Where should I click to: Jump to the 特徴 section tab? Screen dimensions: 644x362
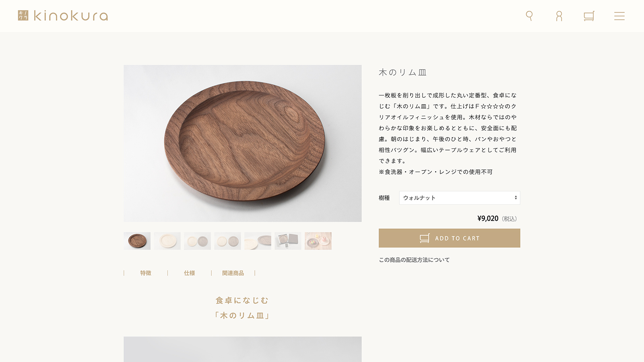(146, 273)
